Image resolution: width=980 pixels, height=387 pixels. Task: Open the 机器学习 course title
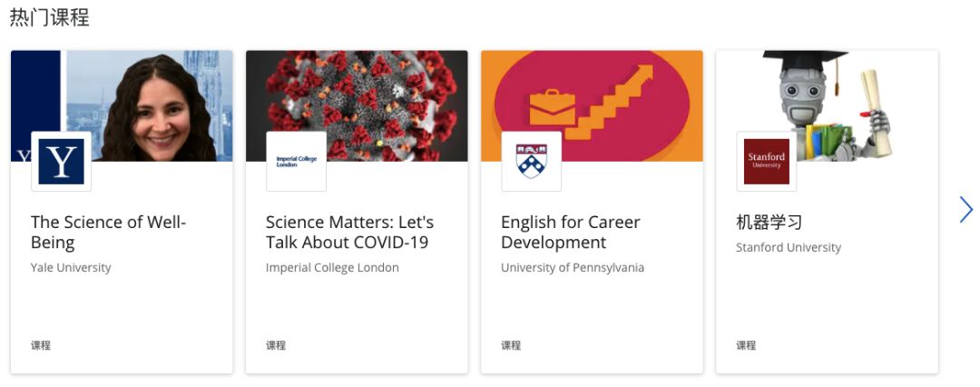tap(769, 223)
